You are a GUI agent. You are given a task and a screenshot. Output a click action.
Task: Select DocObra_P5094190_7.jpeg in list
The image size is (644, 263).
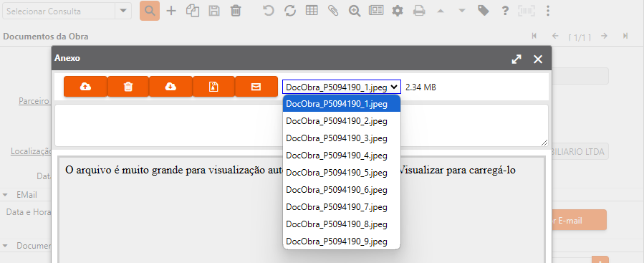(x=342, y=207)
